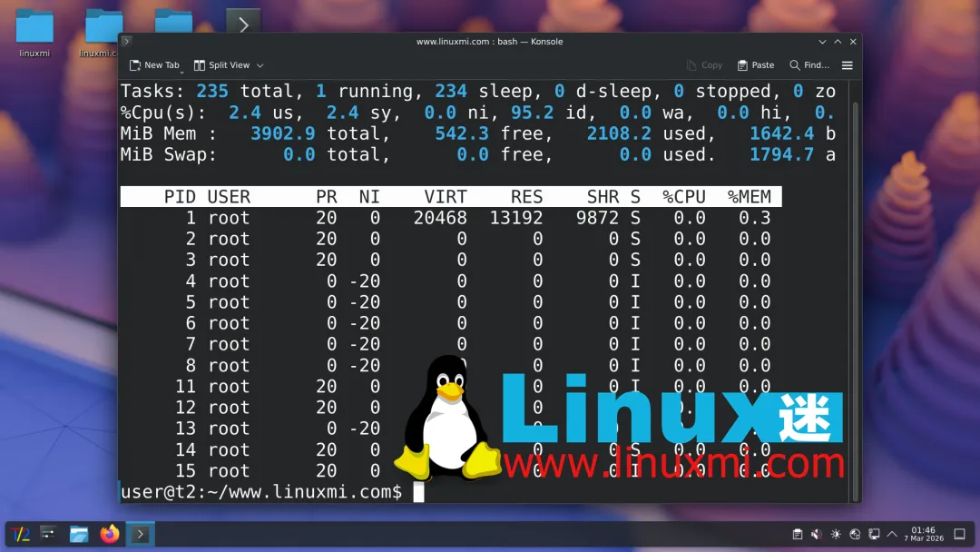
Task: Click the user@t2 shell prompt text
Action: pyautogui.click(x=261, y=492)
